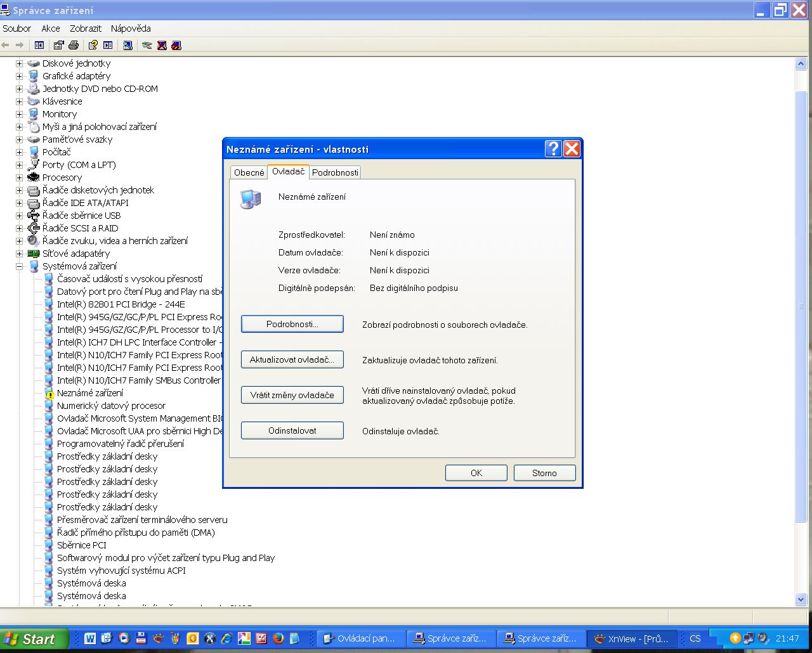The height and width of the screenshot is (653, 812).
Task: Click the action pane toolbar icon beside Help
Action: [x=108, y=45]
